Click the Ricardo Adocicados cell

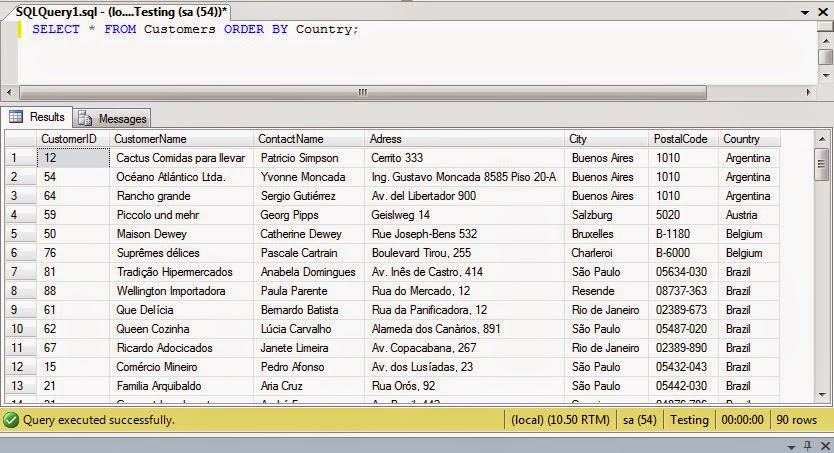pos(181,348)
